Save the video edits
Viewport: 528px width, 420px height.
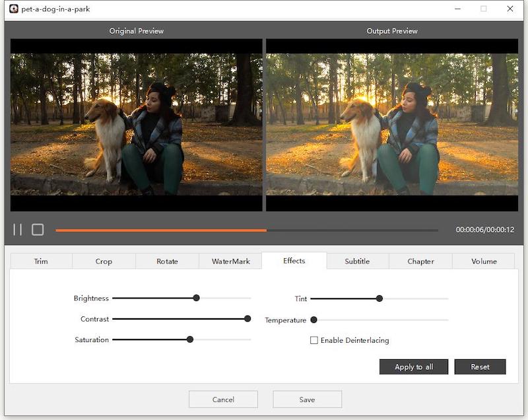pos(307,400)
